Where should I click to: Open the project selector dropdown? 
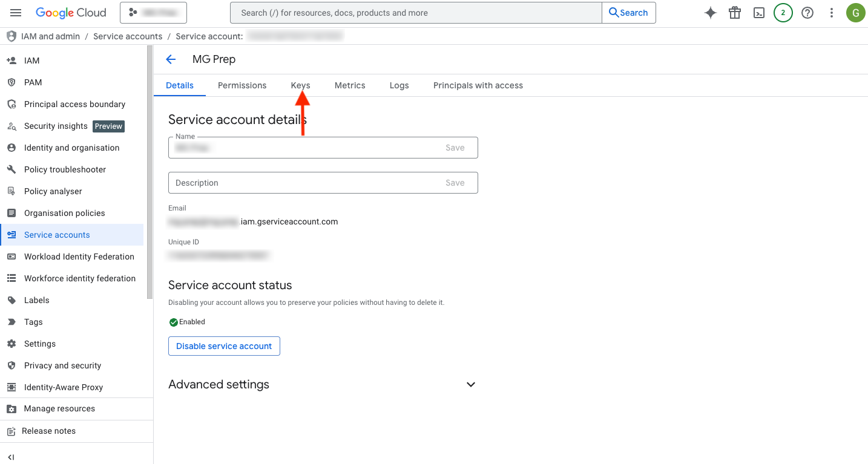pos(153,13)
